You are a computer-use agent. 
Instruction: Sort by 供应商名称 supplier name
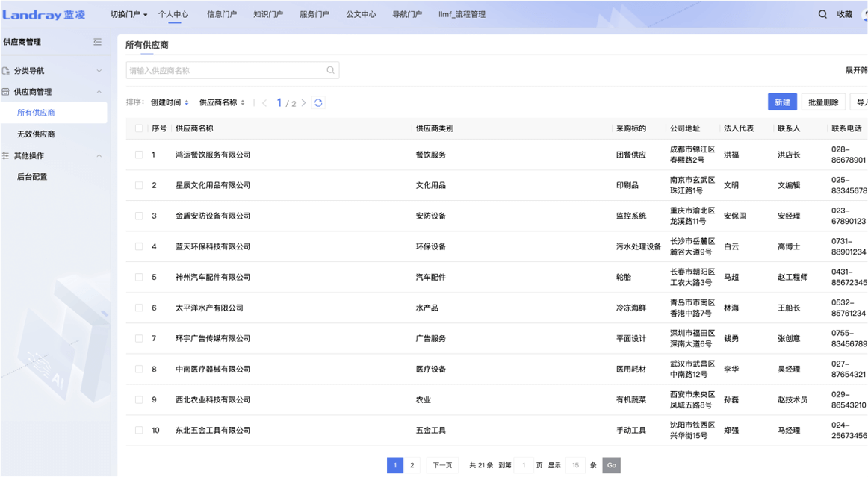(222, 103)
